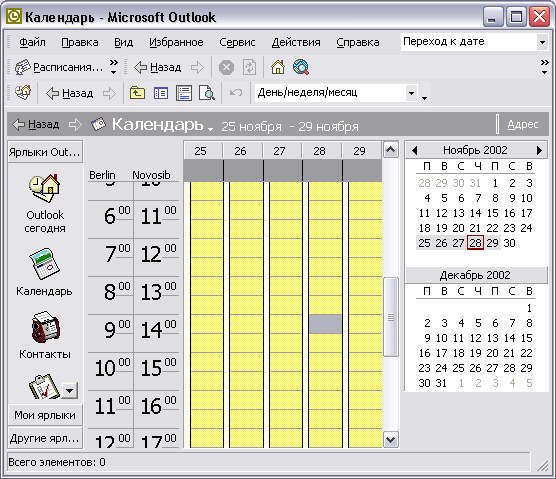556x479 pixels.
Task: Click the Мои ярлыки group button
Action: [45, 415]
